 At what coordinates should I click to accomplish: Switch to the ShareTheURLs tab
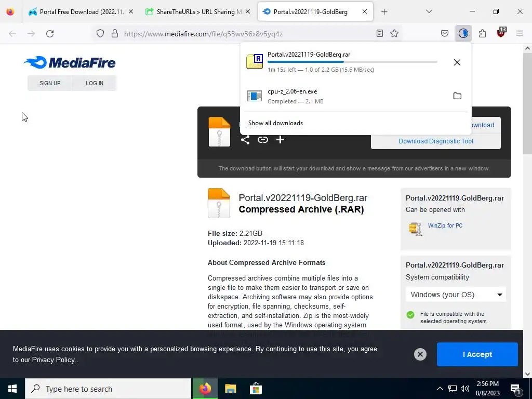coord(198,11)
